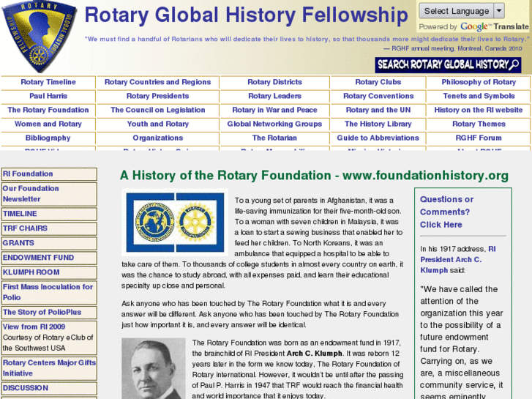Screen dimensions: 532x399
Task: Open The Council on Legislation
Action: [158, 110]
